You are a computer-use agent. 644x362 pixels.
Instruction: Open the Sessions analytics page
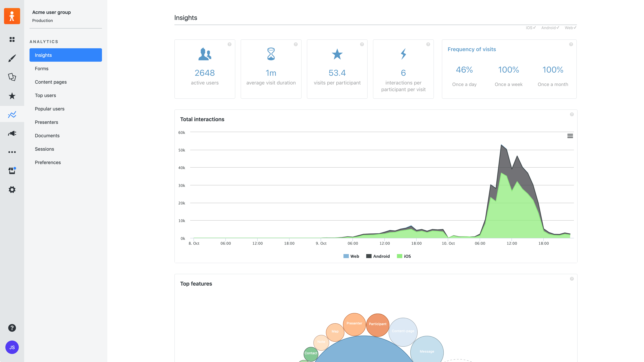point(44,149)
